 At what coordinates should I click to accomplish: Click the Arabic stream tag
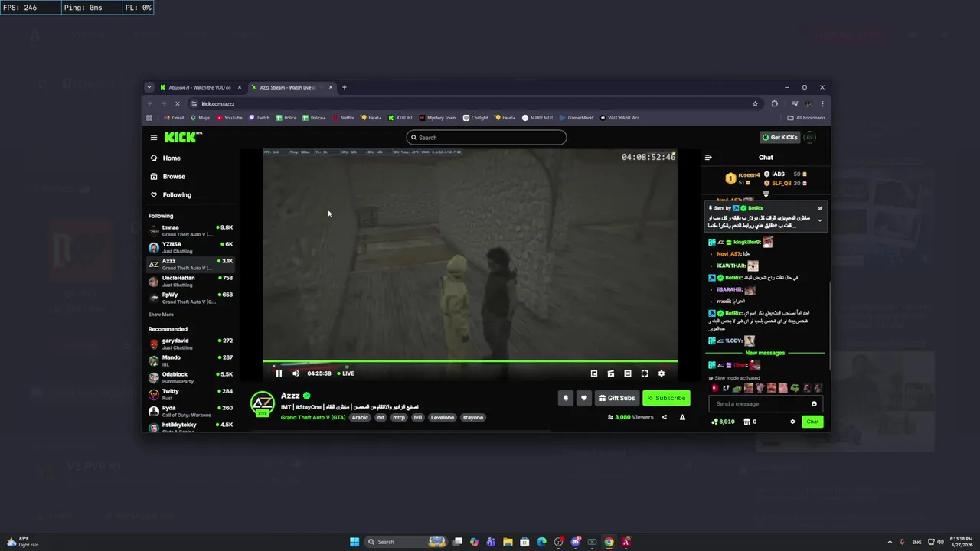[360, 418]
